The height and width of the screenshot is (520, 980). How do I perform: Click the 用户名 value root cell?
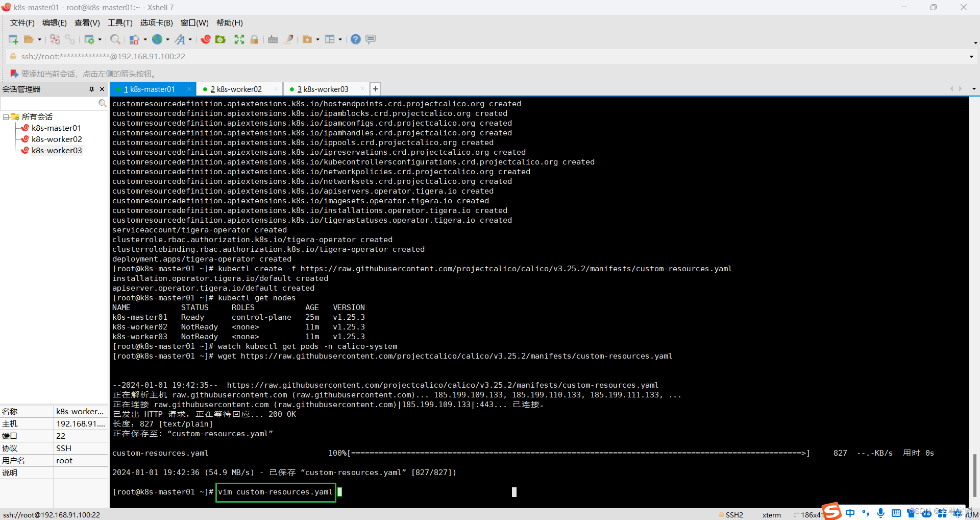[81, 461]
